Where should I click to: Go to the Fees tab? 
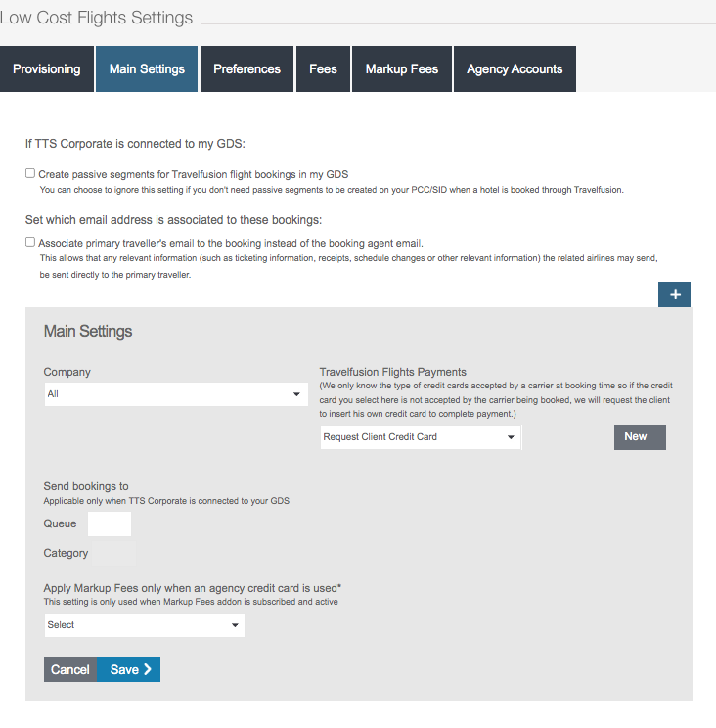[323, 69]
